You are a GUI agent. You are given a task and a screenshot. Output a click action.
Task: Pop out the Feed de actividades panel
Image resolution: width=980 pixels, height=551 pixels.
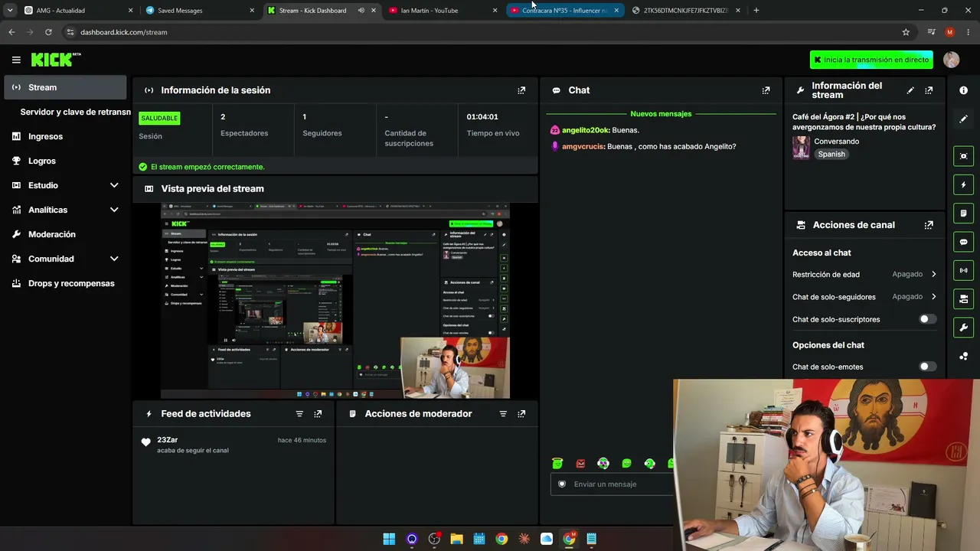pyautogui.click(x=318, y=414)
